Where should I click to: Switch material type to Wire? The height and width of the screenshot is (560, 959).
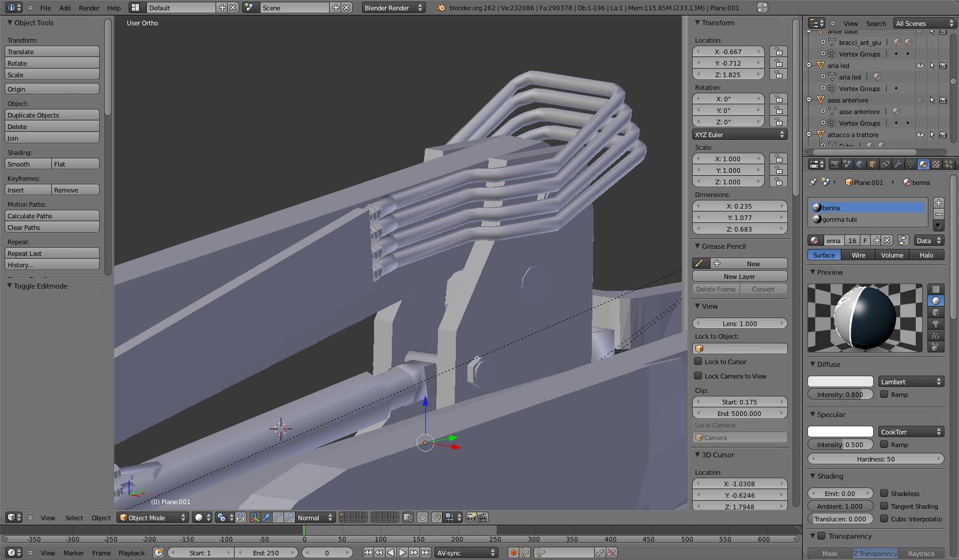[858, 255]
